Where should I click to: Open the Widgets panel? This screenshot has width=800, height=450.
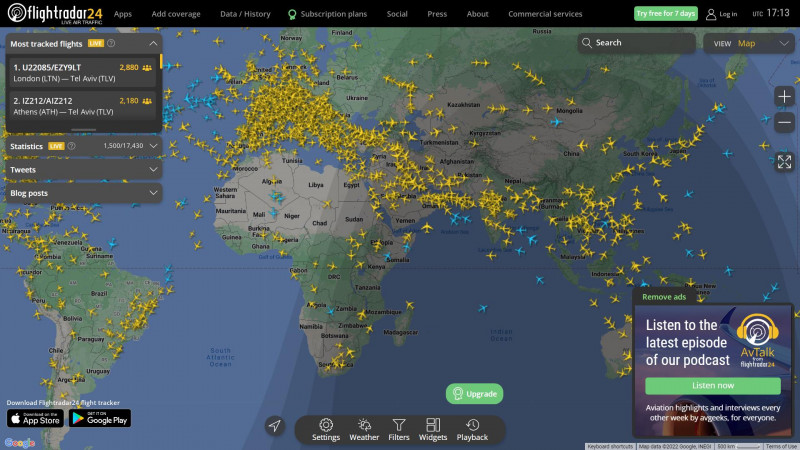pyautogui.click(x=433, y=429)
